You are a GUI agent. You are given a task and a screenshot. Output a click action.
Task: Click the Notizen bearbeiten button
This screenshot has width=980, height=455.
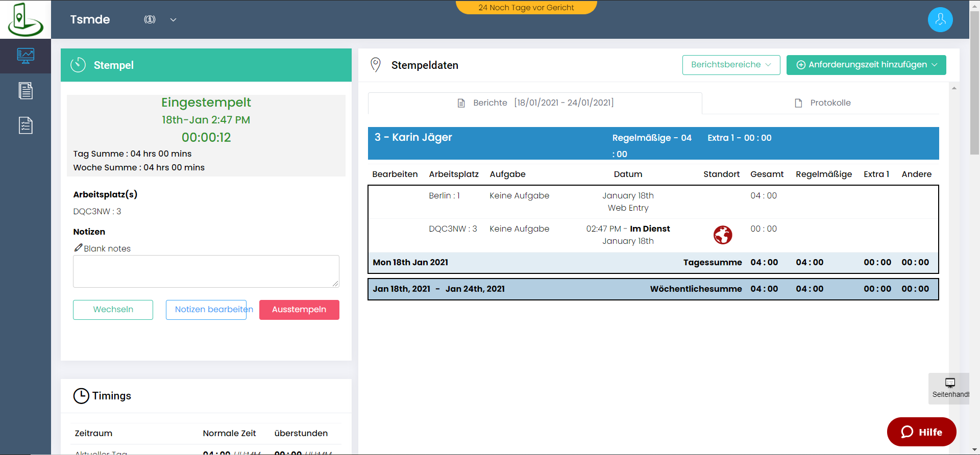click(206, 310)
